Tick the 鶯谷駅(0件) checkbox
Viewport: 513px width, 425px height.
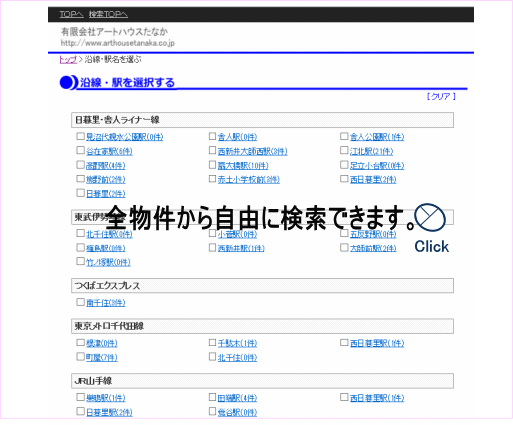pos(212,411)
